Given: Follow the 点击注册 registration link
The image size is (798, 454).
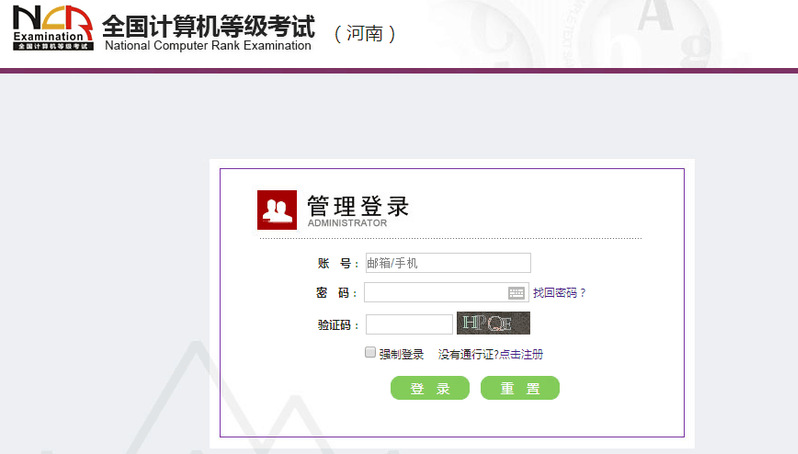Looking at the screenshot, I should (521, 354).
